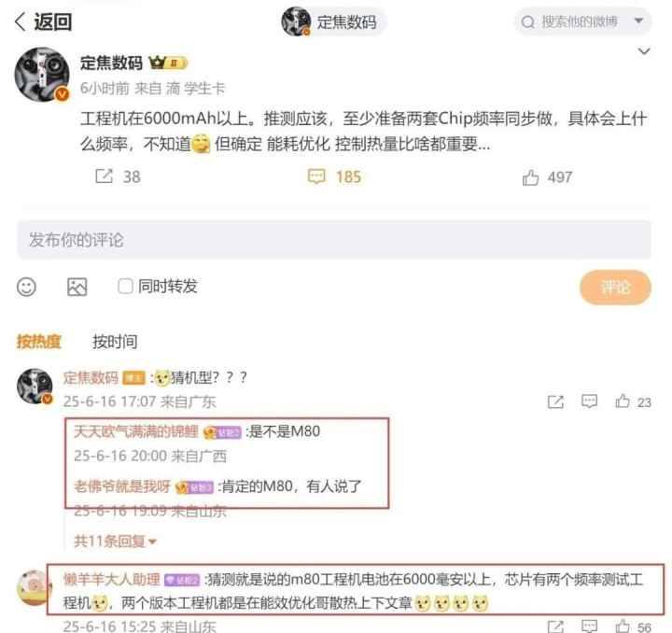Go back with the 返回 arrow
The width and height of the screenshot is (672, 633).
pos(43,21)
